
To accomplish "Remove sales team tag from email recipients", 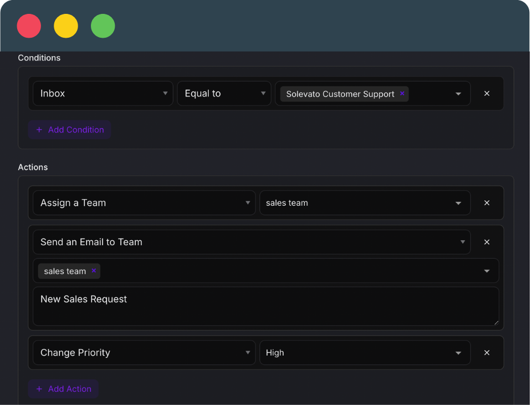I will [94, 270].
